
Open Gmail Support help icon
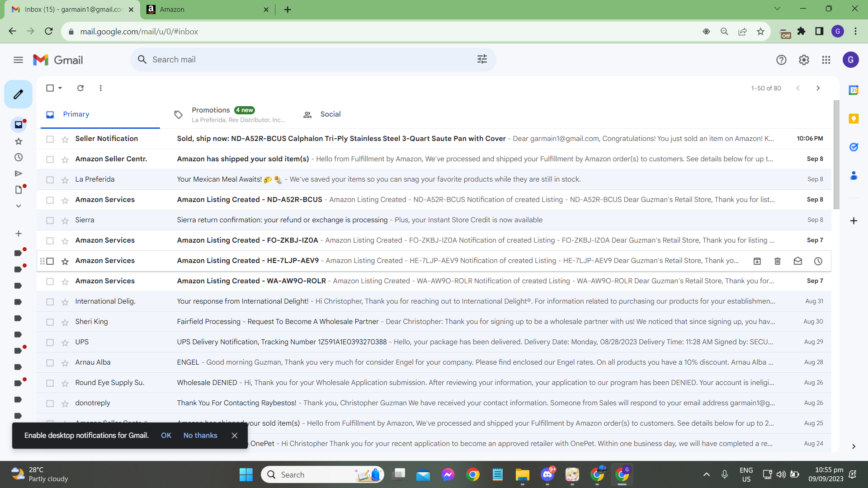tap(781, 60)
